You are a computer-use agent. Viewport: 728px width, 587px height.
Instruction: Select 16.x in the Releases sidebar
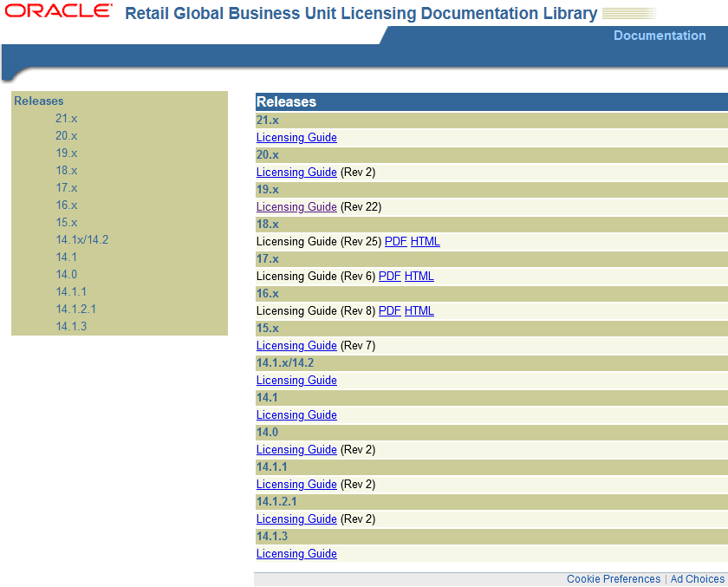click(x=66, y=205)
